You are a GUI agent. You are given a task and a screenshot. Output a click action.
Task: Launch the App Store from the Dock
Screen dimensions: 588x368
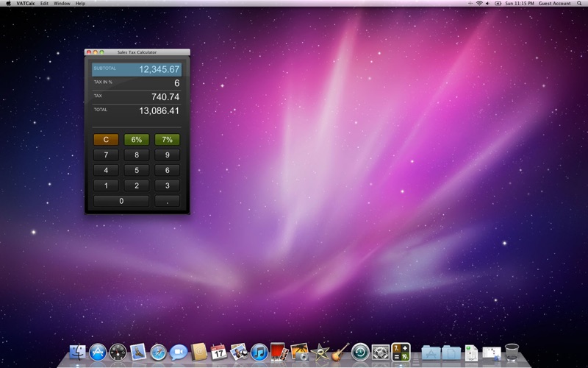click(98, 353)
